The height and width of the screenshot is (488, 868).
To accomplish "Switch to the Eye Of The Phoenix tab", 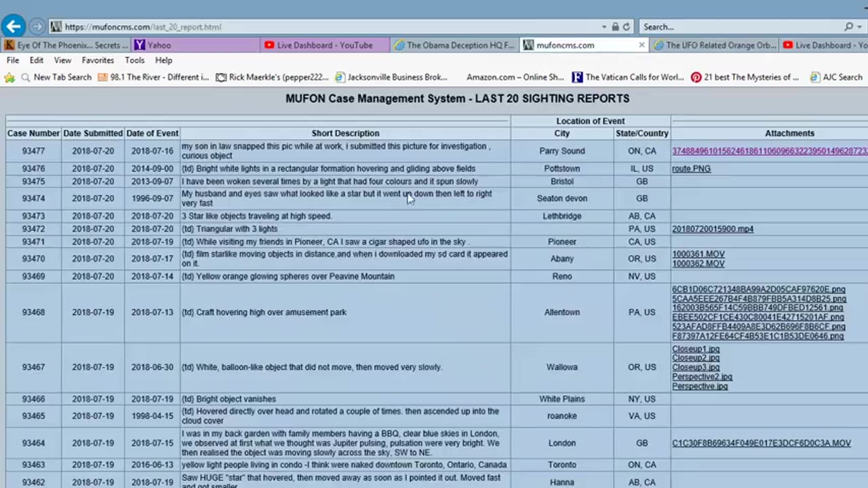I will click(x=66, y=45).
